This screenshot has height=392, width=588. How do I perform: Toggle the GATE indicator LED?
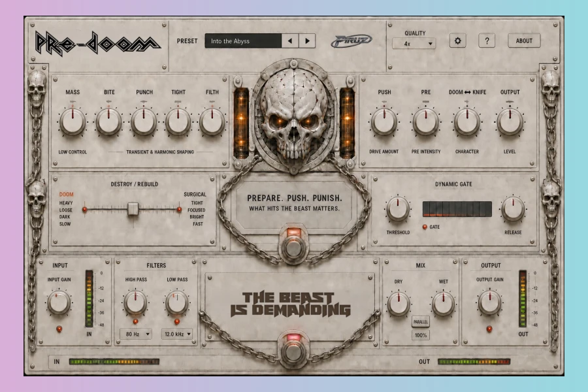tap(425, 227)
